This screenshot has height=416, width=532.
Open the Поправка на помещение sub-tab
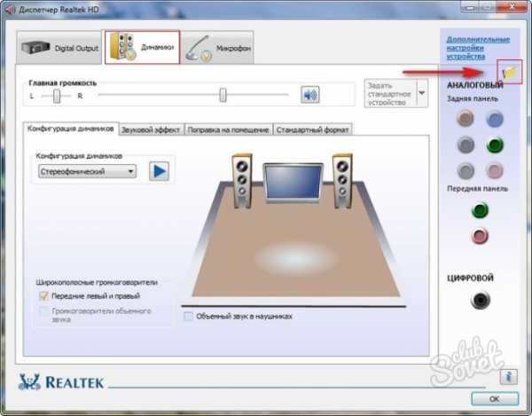tap(228, 130)
